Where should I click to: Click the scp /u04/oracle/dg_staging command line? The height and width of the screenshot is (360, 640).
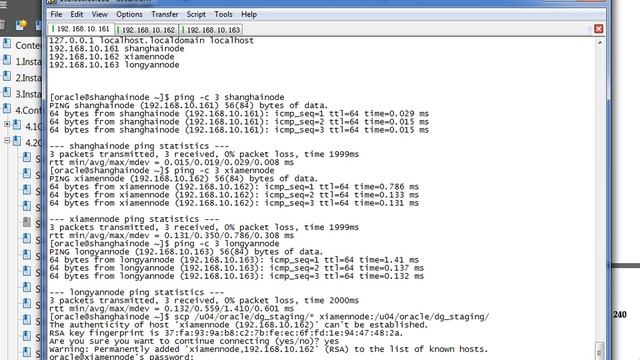tap(269, 317)
